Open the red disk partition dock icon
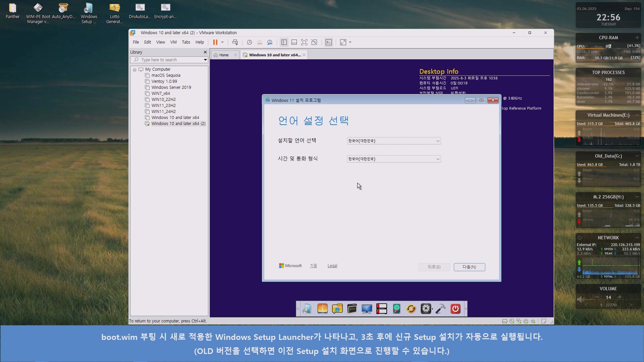The width and height of the screenshot is (644, 362). click(381, 309)
